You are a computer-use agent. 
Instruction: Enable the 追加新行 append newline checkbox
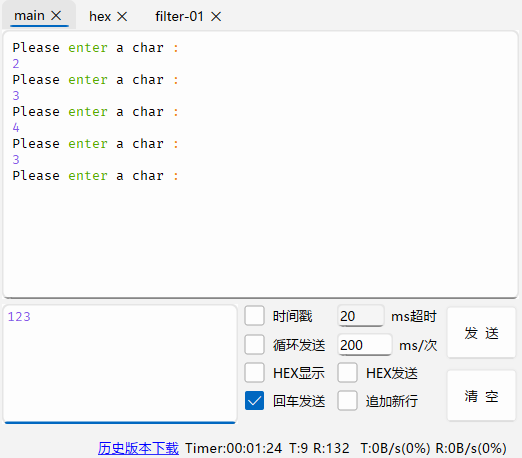[347, 401]
